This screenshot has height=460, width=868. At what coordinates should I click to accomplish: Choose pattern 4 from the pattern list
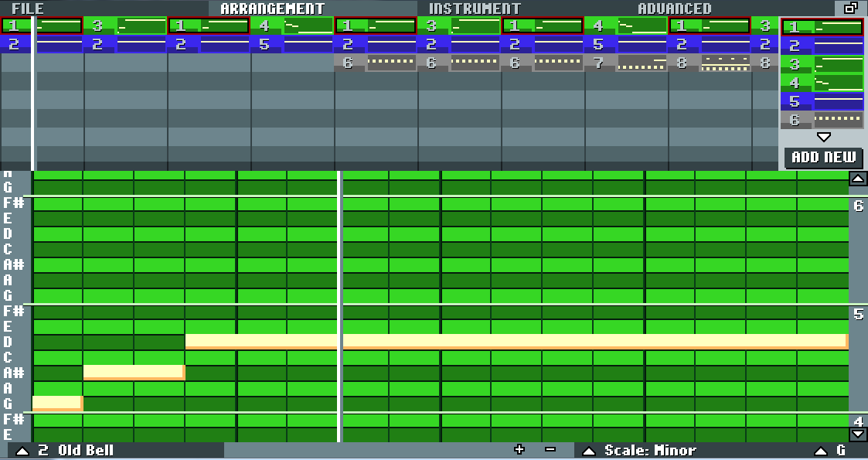click(822, 83)
